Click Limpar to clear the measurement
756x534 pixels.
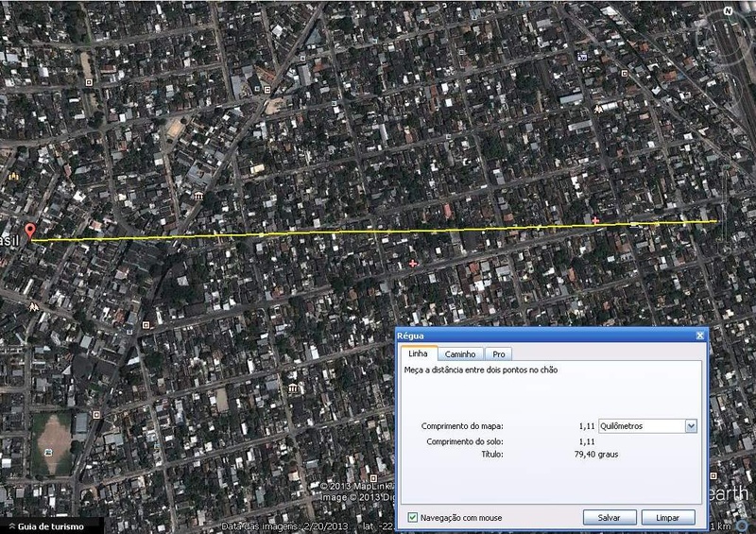tap(668, 518)
